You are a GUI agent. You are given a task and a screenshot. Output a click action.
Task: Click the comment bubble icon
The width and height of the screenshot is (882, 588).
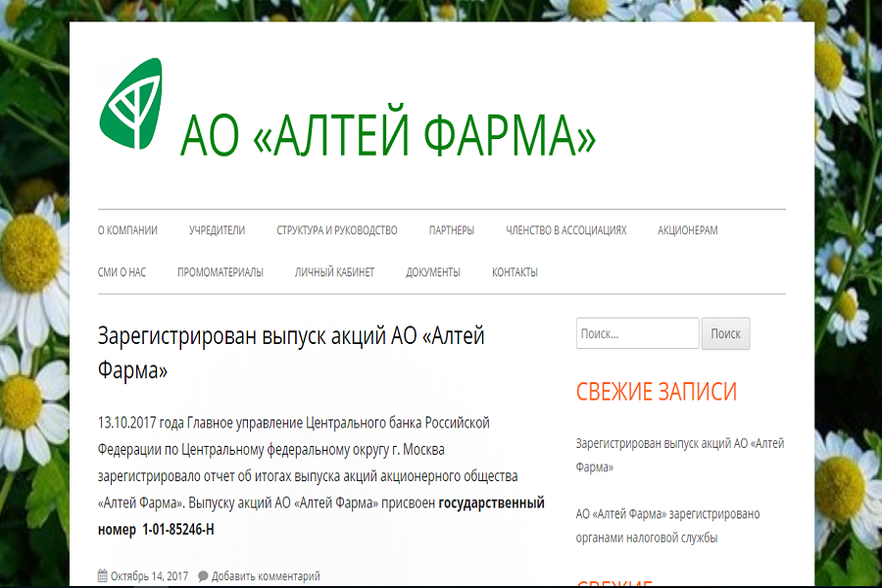[203, 576]
